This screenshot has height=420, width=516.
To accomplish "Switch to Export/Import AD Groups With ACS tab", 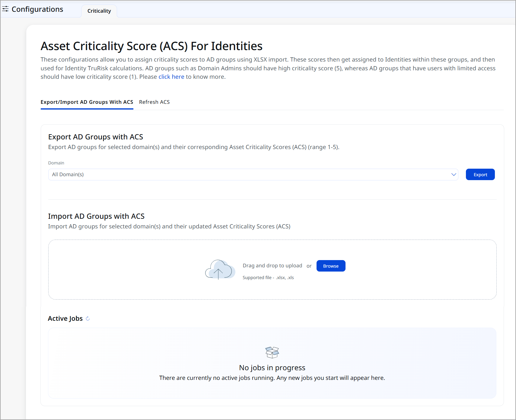I will [x=87, y=102].
